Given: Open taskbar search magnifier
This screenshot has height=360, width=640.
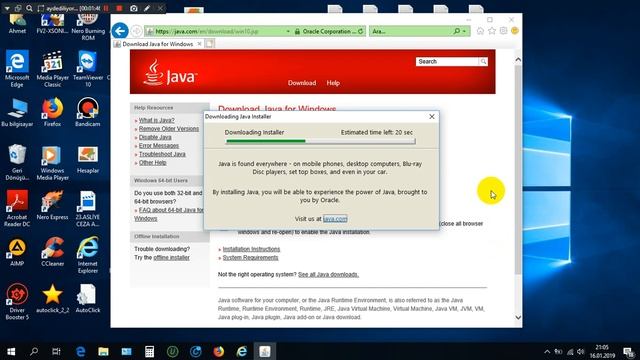Looking at the screenshot, I should (x=34, y=351).
